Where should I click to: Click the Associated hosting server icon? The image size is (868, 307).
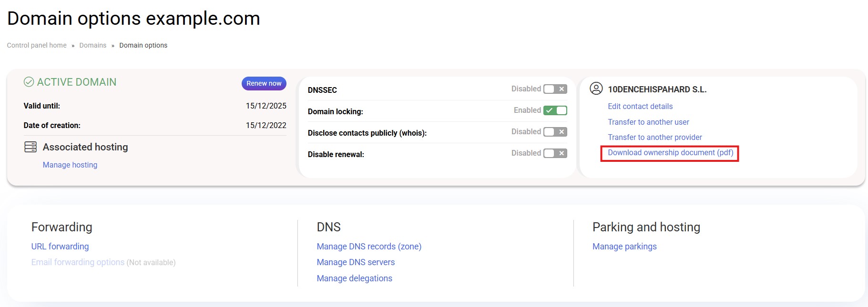coord(31,147)
